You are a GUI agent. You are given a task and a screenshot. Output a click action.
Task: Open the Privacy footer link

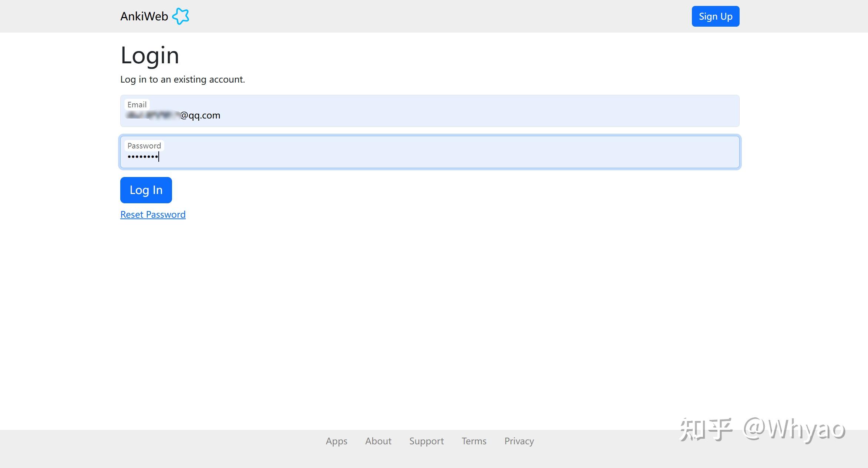pyautogui.click(x=519, y=441)
